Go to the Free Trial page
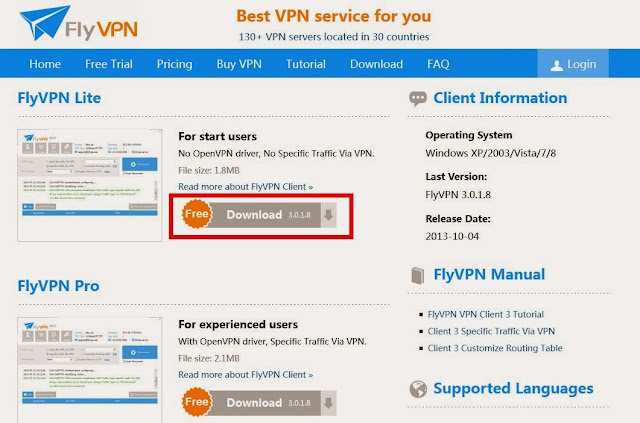The width and height of the screenshot is (640, 423). click(109, 64)
